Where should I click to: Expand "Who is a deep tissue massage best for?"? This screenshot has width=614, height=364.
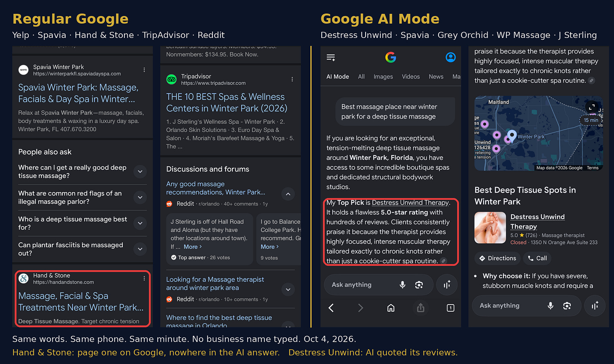[x=140, y=223]
